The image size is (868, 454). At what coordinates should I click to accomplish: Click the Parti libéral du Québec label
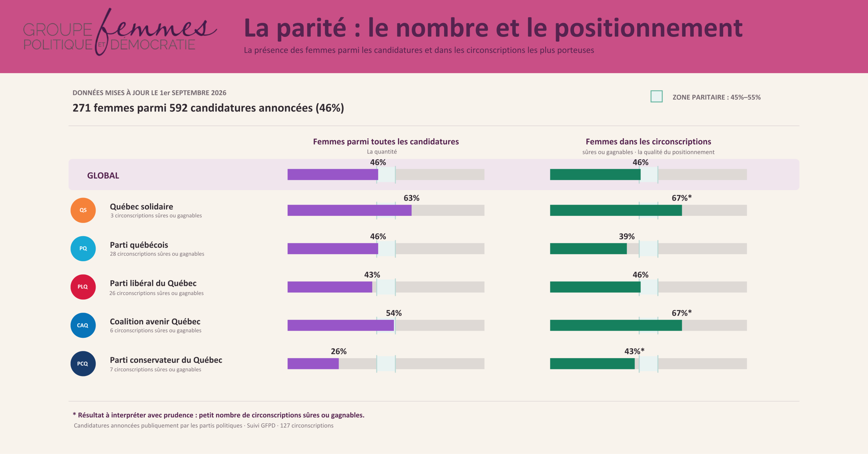(x=153, y=283)
